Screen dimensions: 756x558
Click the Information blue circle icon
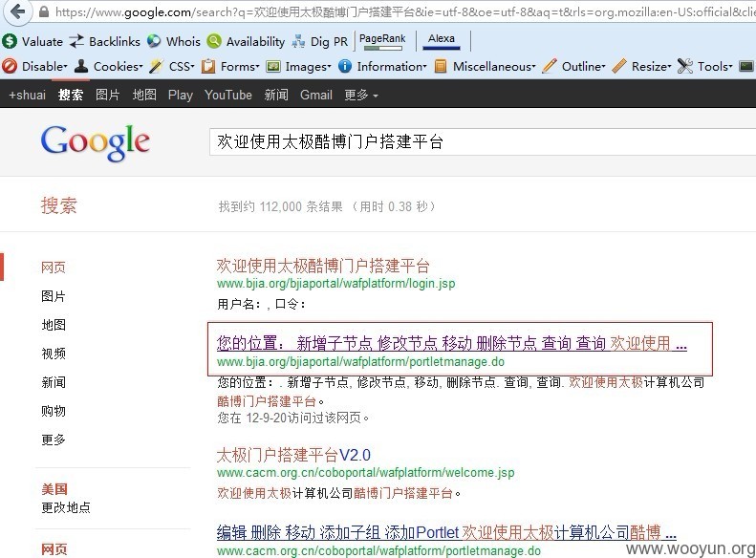point(345,66)
